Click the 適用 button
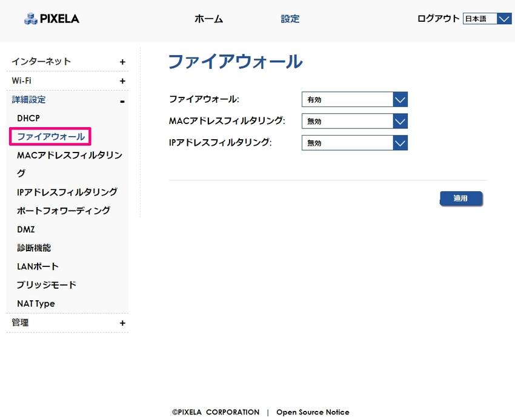515x420 pixels. [x=461, y=198]
